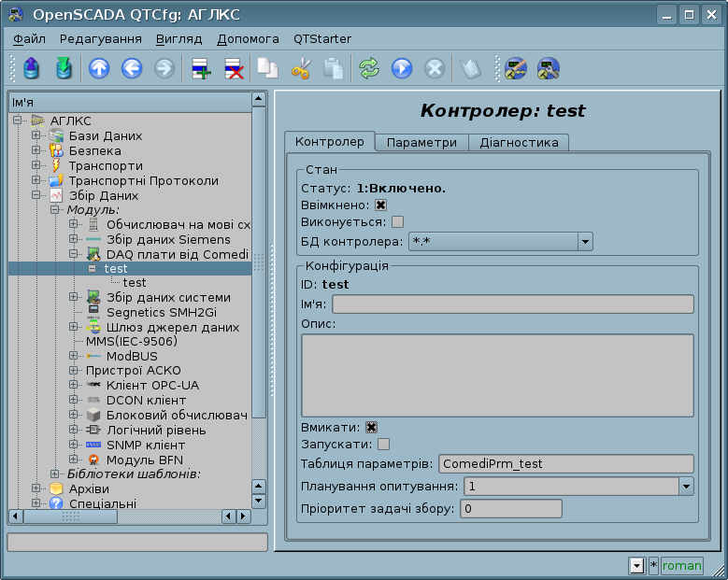Cut item using the scissors icon
Screen dimensions: 728x580
pos(301,69)
